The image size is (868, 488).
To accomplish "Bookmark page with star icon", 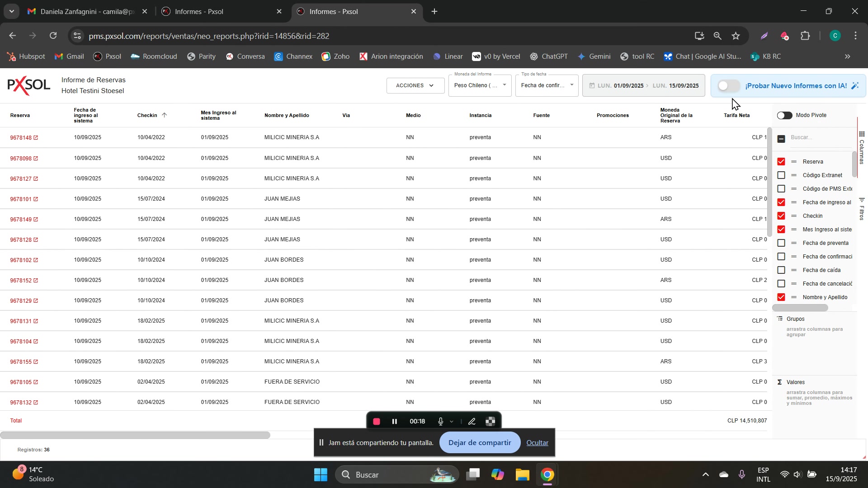I will 736,36.
